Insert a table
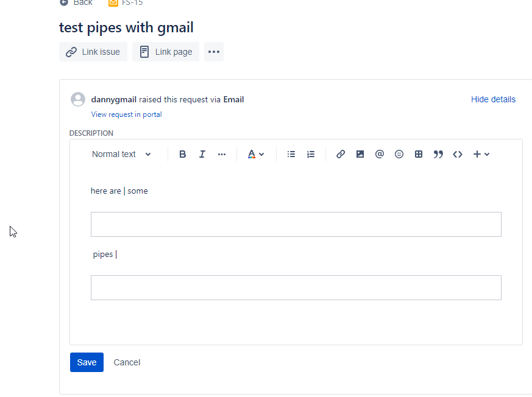The height and width of the screenshot is (397, 532). 419,154
